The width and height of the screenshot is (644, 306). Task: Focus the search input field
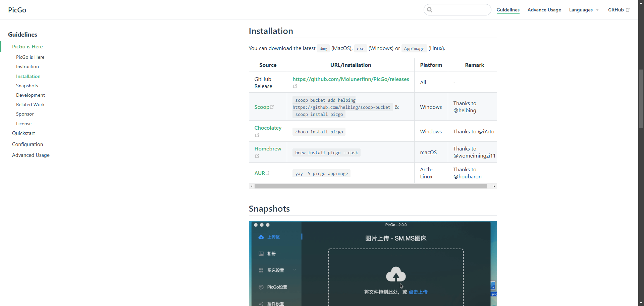pyautogui.click(x=458, y=10)
